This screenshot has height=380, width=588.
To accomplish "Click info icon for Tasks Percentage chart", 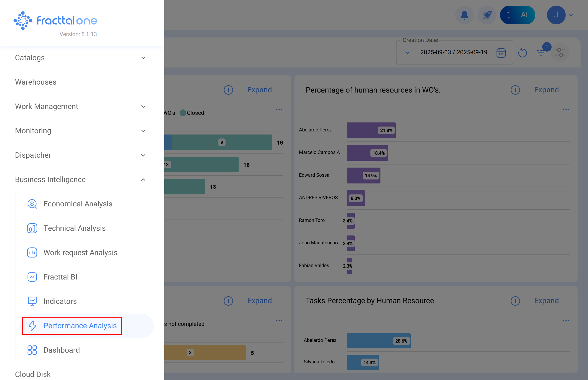I will pyautogui.click(x=515, y=301).
